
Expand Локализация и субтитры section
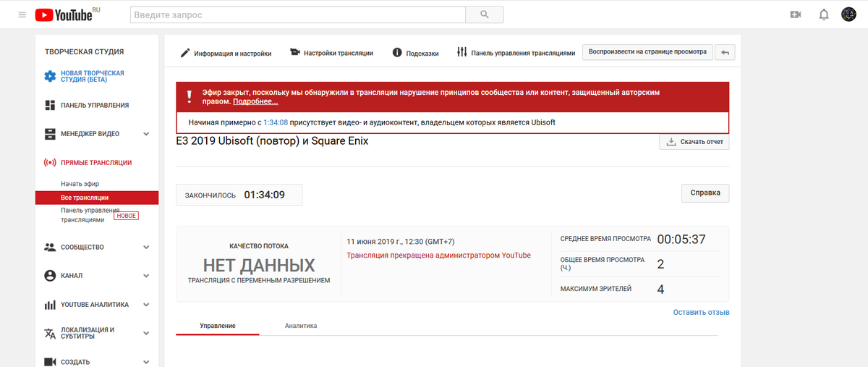(x=146, y=334)
